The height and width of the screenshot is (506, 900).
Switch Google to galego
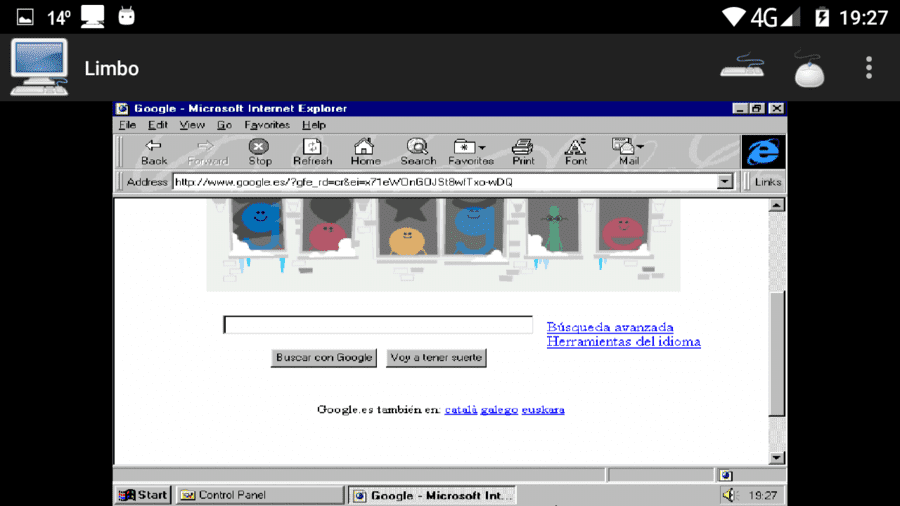coord(499,410)
